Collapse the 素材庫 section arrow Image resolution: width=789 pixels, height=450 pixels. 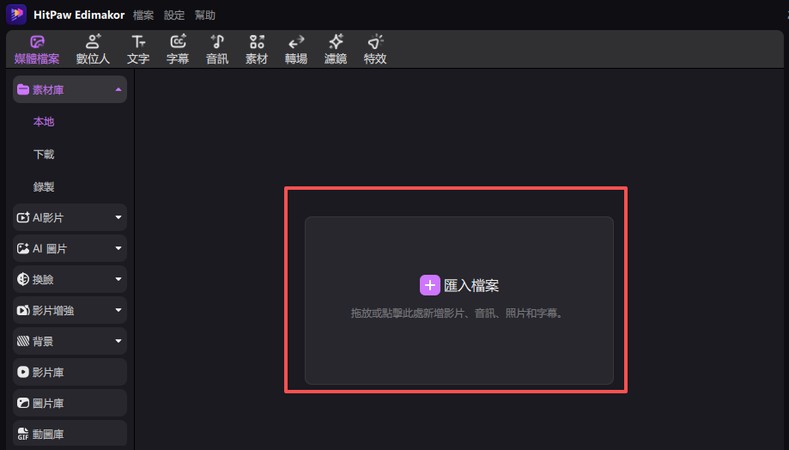click(118, 90)
